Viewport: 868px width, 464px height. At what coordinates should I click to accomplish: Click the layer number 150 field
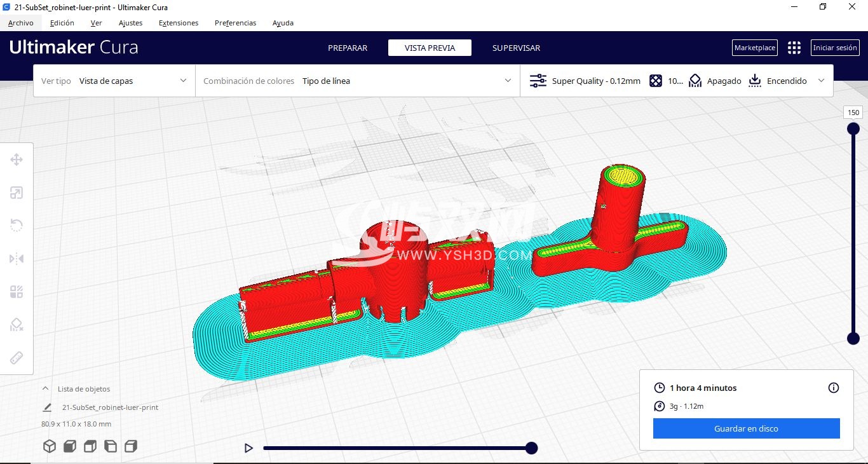[x=853, y=113]
